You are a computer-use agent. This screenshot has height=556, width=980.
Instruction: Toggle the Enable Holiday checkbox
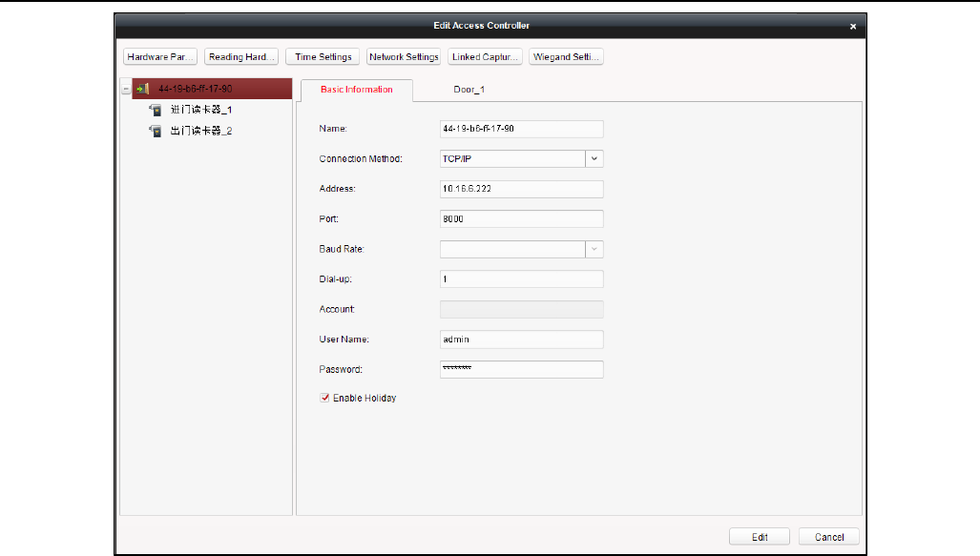pos(324,398)
